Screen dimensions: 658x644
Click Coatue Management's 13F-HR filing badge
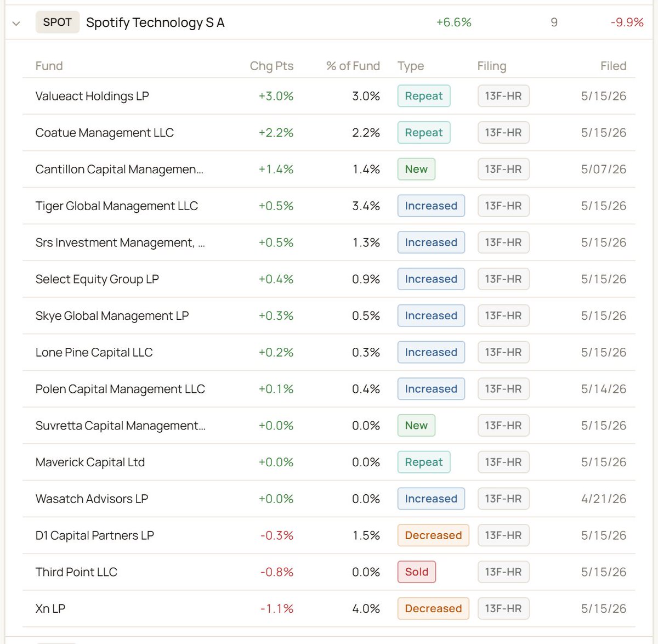[503, 133]
